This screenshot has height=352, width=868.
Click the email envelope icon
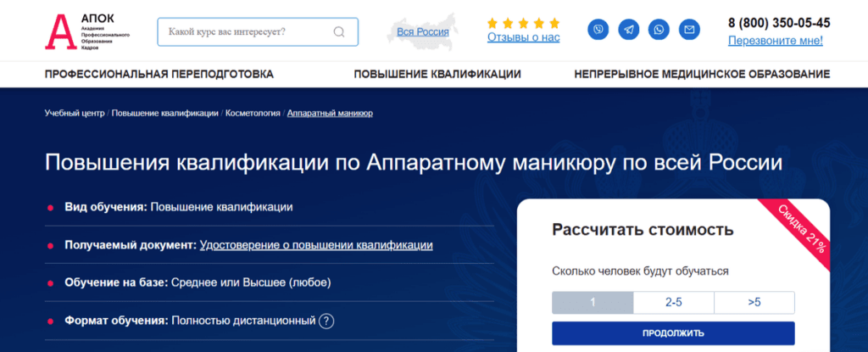[x=689, y=31]
